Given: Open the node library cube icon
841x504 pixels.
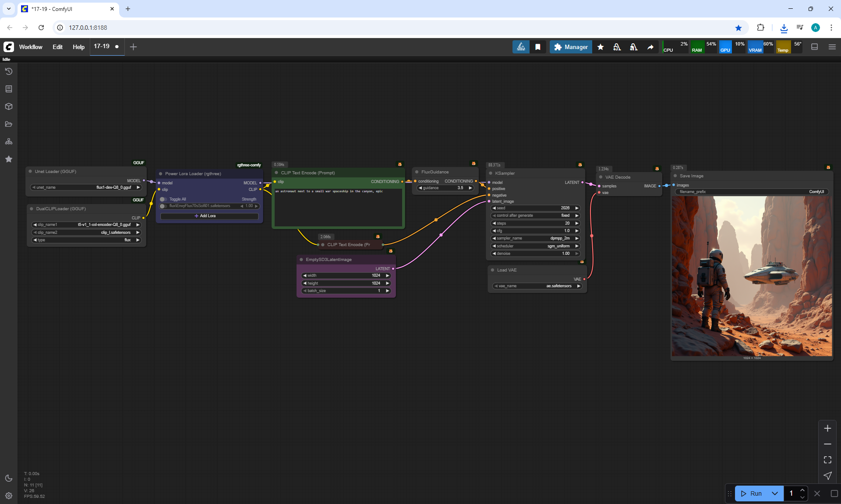Looking at the screenshot, I should pos(9,106).
